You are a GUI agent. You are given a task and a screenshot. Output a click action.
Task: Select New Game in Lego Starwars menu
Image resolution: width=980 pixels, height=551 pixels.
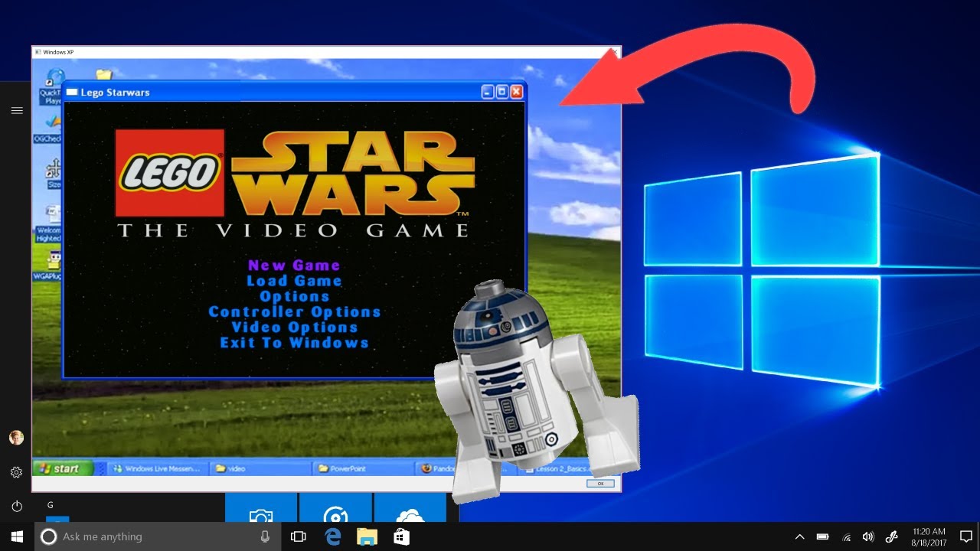(294, 266)
